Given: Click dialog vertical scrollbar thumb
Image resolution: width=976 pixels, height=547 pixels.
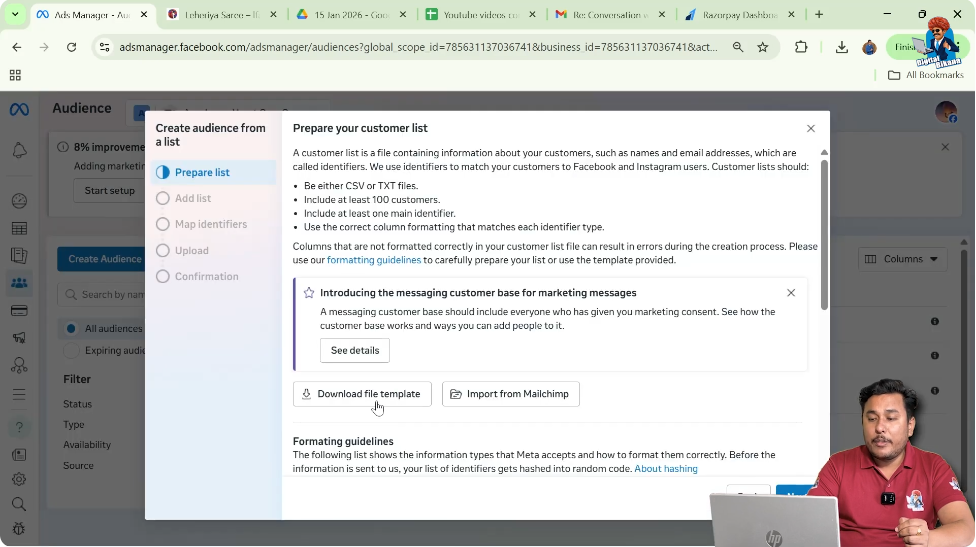Looking at the screenshot, I should pyautogui.click(x=824, y=233).
